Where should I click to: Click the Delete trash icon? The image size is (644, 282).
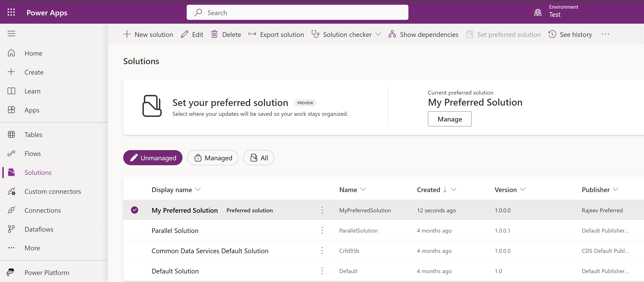[x=214, y=34]
